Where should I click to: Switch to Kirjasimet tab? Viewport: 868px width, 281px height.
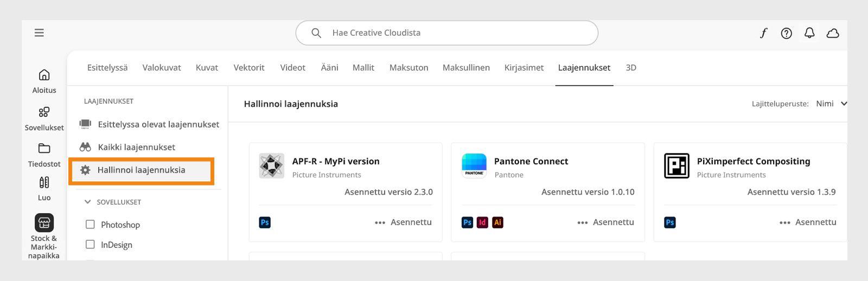[x=524, y=68]
